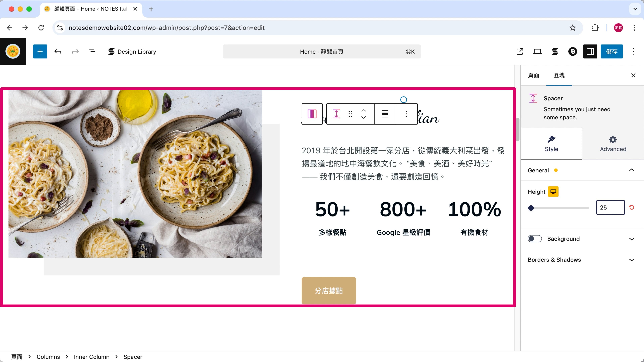The height and width of the screenshot is (362, 644).
Task: Switch to the 頁面 sidebar tab
Action: 533,75
